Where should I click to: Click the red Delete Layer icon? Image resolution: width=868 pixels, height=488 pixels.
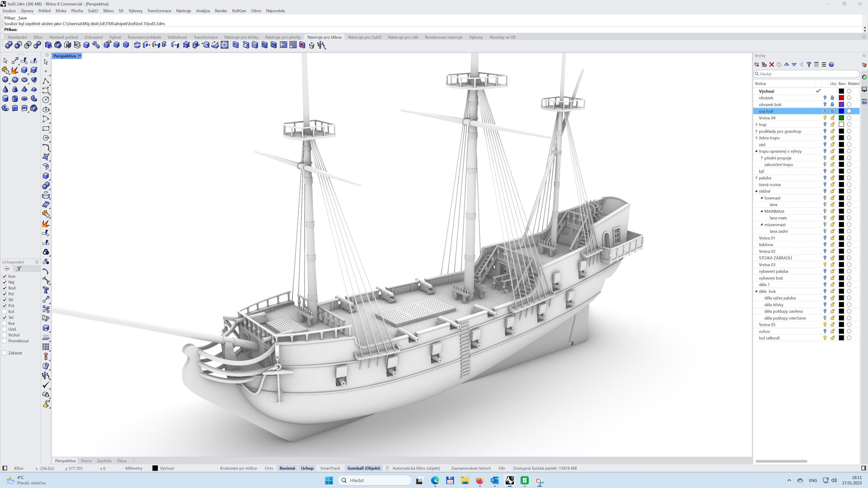pyautogui.click(x=772, y=65)
